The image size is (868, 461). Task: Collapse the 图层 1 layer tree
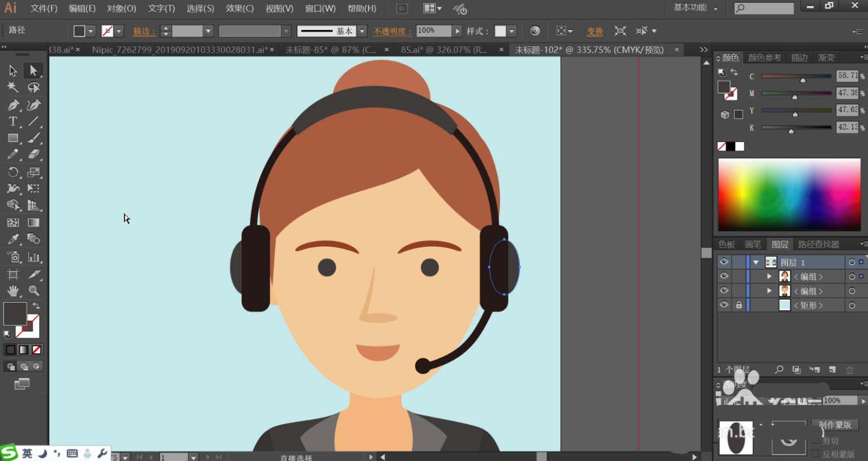point(756,263)
